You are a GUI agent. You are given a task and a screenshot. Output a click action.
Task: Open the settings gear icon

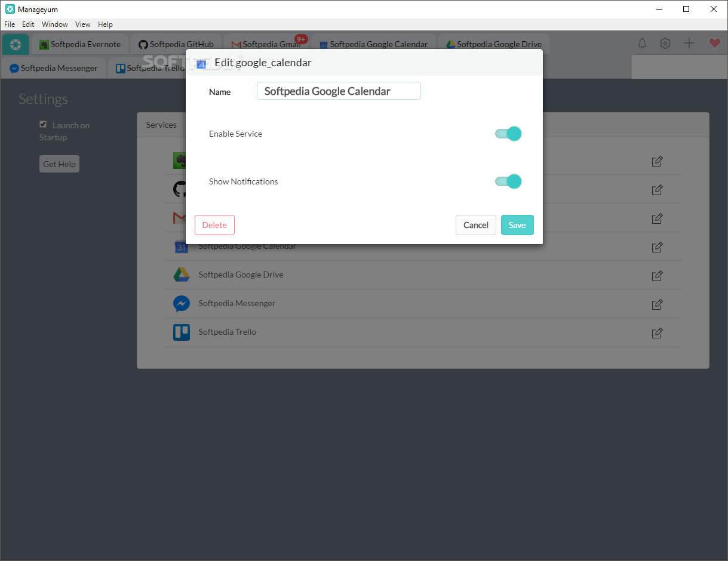pos(665,44)
